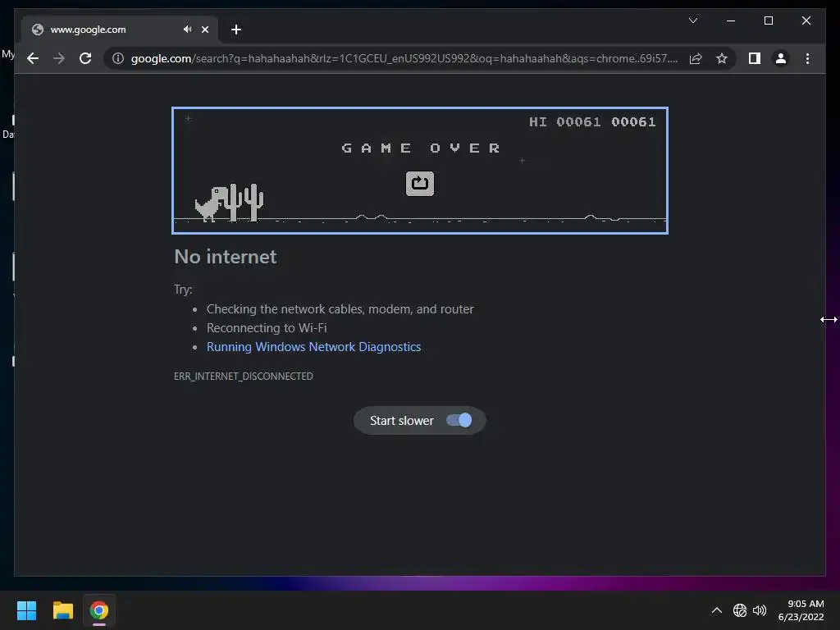Viewport: 840px width, 630px height.
Task: Mute the tab using the speaker icon
Action: [187, 30]
